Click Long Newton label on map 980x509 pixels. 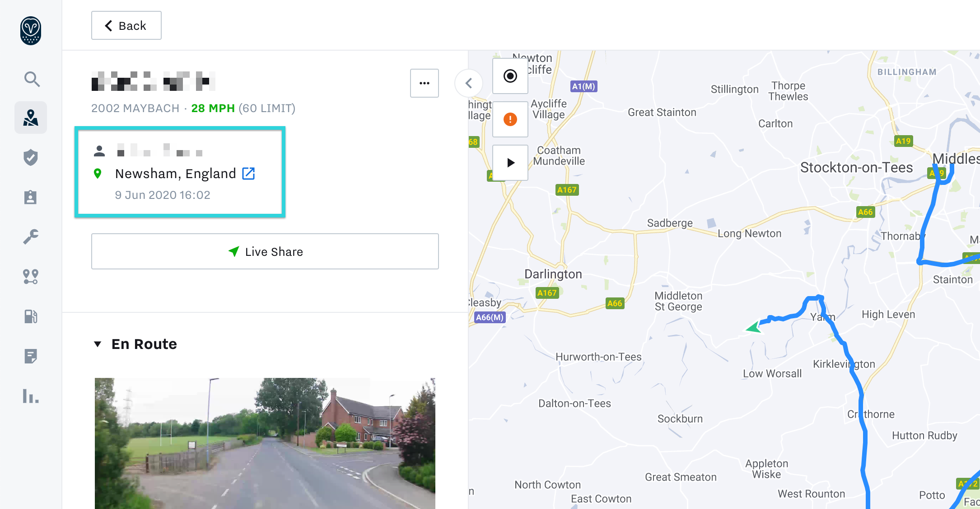pos(750,233)
